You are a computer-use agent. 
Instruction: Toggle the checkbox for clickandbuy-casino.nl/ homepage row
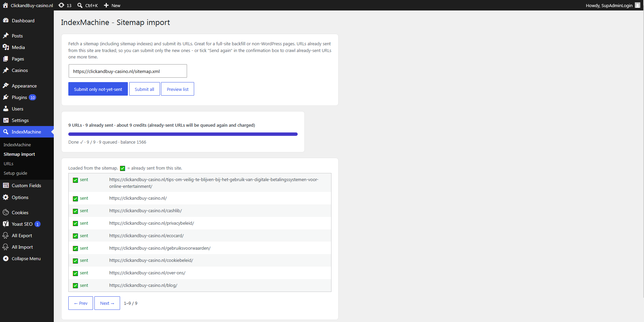pos(75,199)
